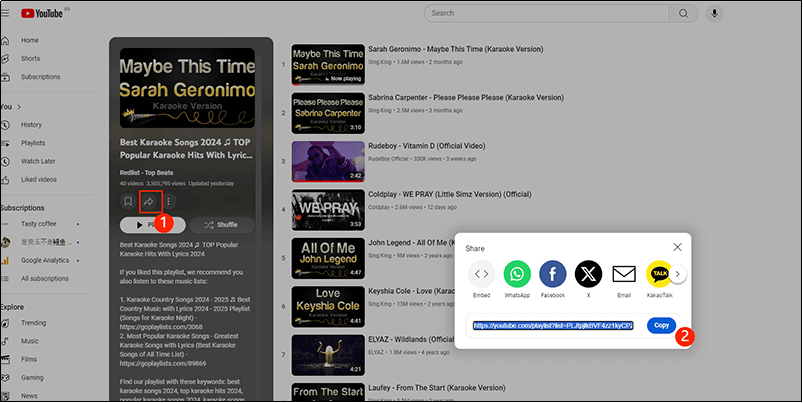Image resolution: width=803 pixels, height=403 pixels.
Task: Open Music in Explore section
Action: coord(29,341)
